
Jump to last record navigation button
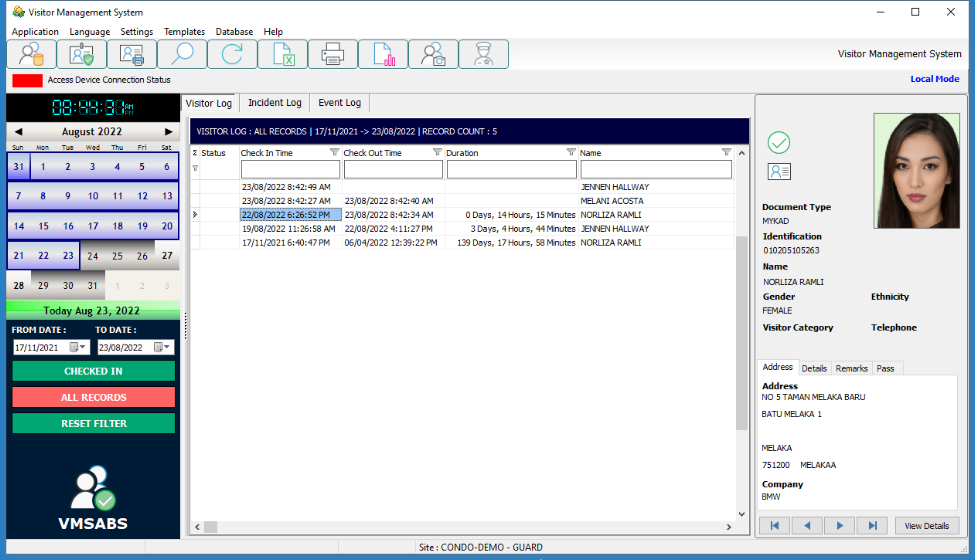click(872, 525)
